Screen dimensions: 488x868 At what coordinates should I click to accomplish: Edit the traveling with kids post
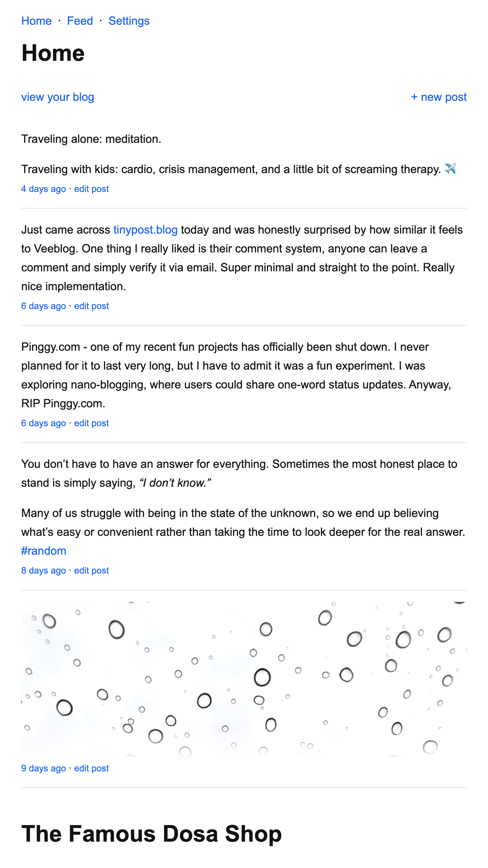coord(91,189)
